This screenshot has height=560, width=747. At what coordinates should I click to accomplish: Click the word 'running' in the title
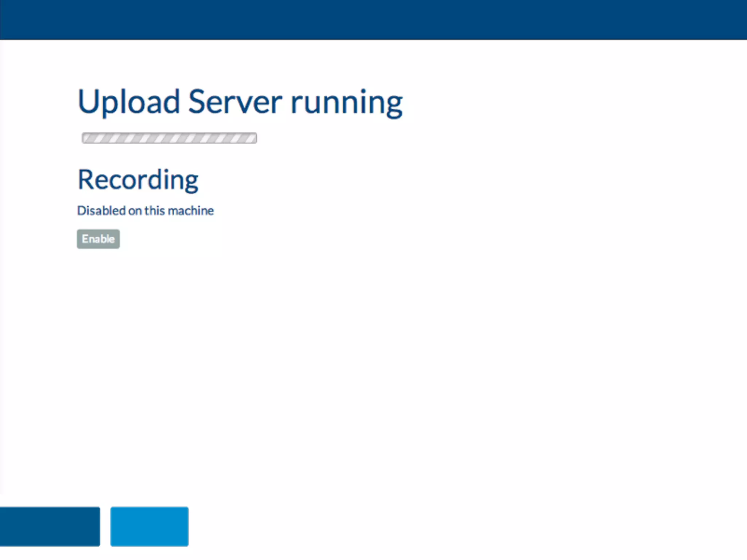point(347,102)
